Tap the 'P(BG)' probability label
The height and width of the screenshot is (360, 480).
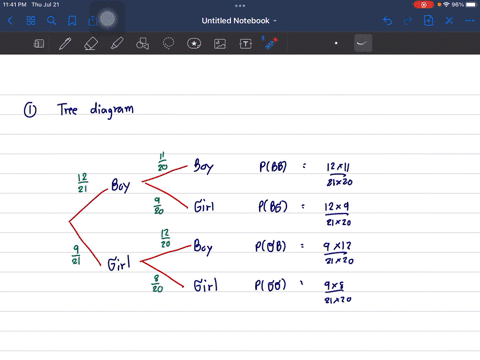click(x=273, y=207)
